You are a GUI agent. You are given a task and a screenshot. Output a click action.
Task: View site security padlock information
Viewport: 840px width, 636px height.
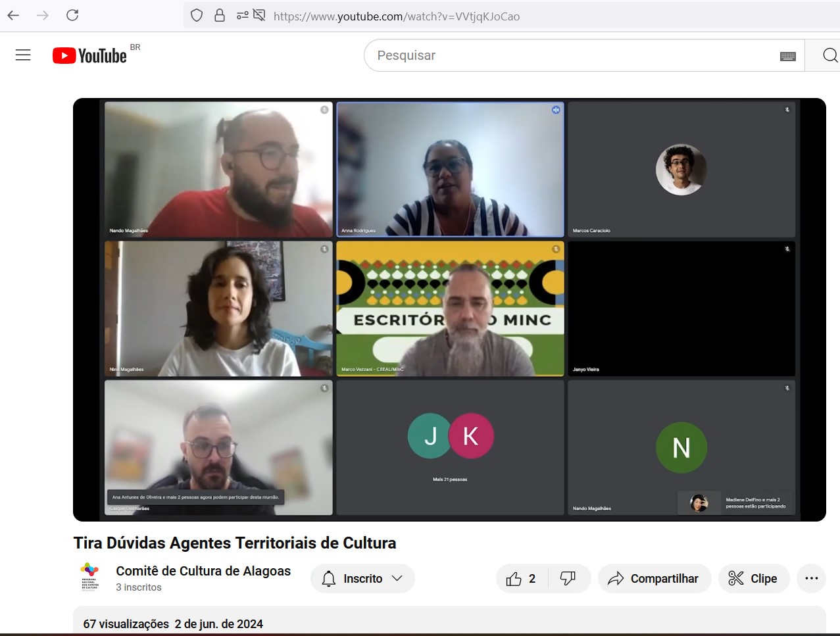point(220,15)
